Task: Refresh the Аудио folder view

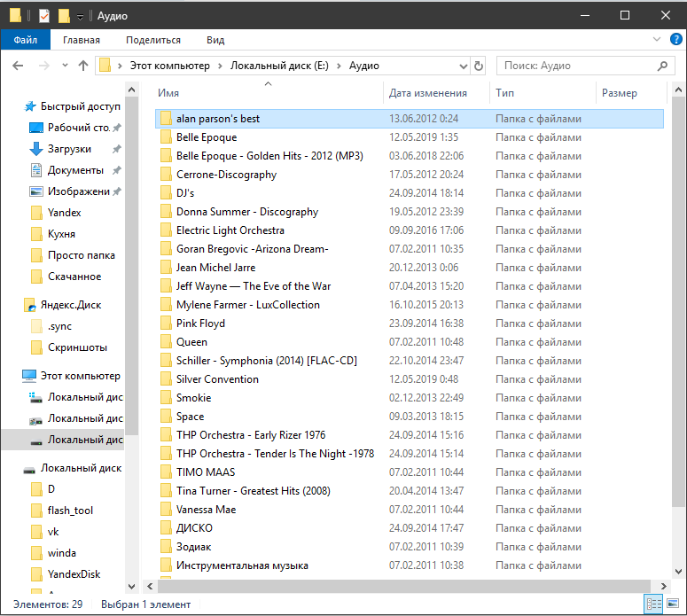Action: click(x=479, y=66)
